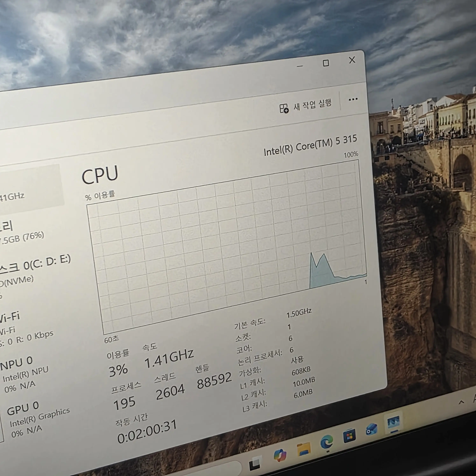Screen dimensions: 476x476
Task: Click the Intel(R) Core(TM) 5 315 label
Action: coord(310,145)
